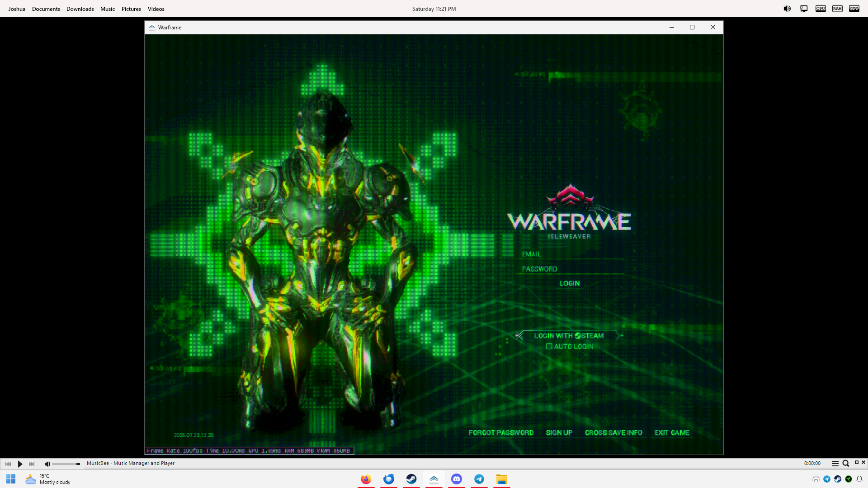
Task: Open the notifications bell icon
Action: point(859,479)
